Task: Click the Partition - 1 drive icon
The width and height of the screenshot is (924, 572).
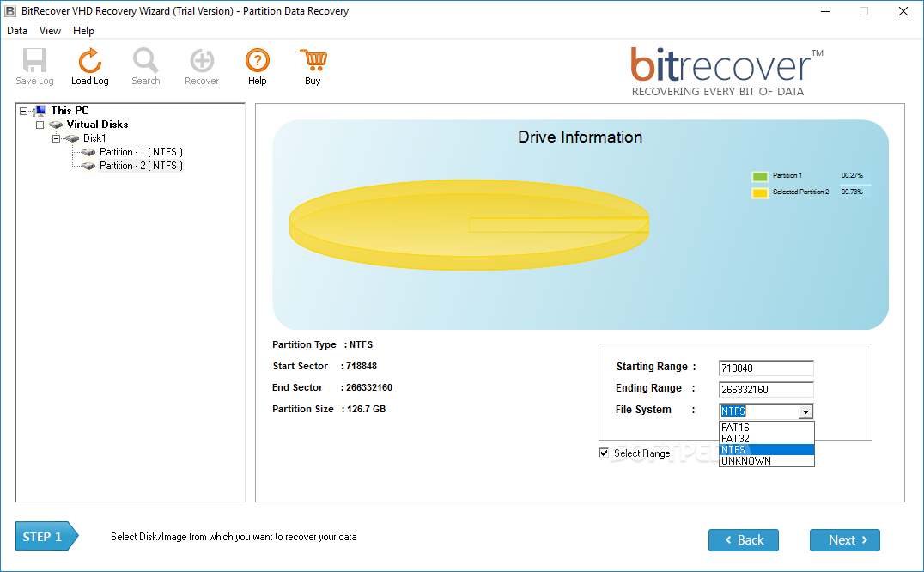Action: tap(88, 152)
